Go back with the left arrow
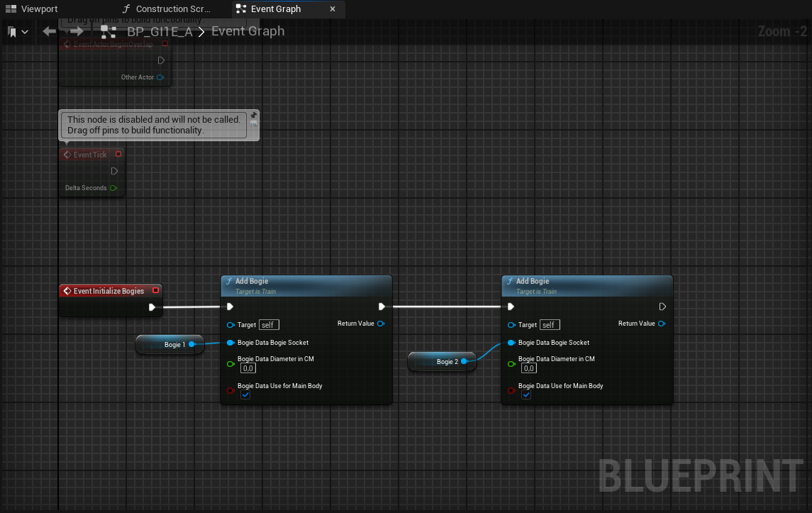This screenshot has width=812, height=513. pos(49,31)
